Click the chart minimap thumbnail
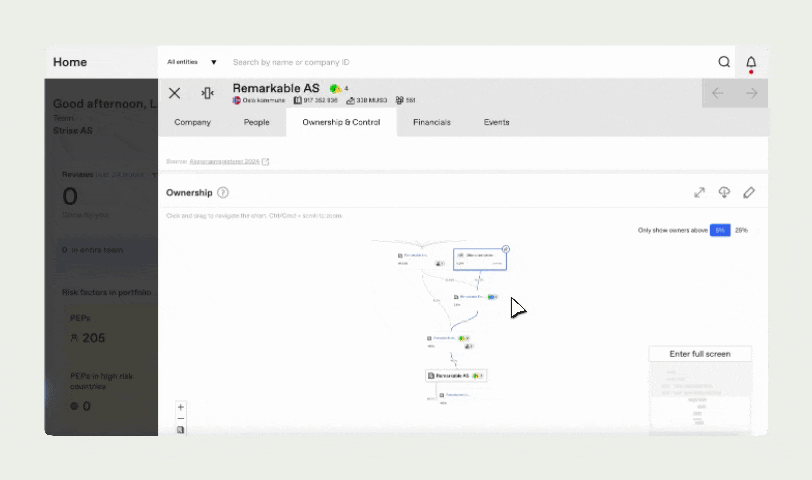This screenshot has height=480, width=812. point(700,398)
